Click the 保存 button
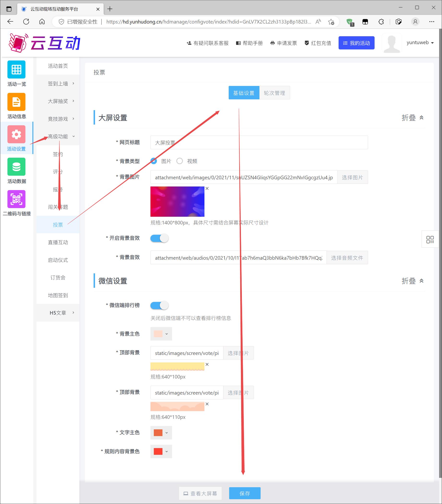 tap(245, 493)
